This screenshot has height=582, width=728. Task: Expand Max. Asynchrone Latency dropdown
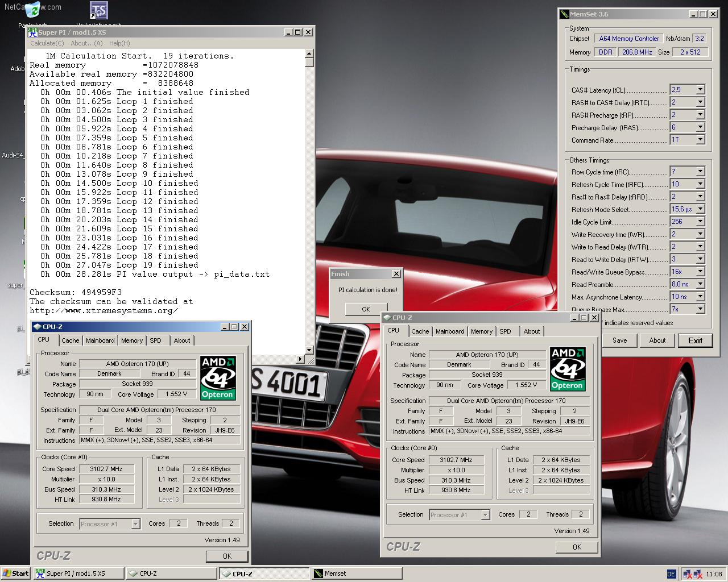[x=700, y=297]
